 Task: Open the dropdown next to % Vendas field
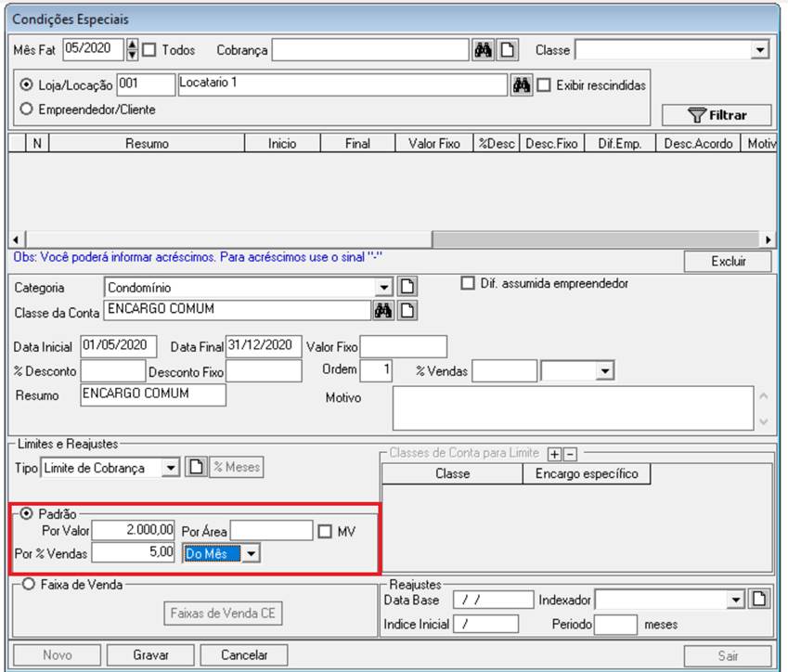[605, 371]
